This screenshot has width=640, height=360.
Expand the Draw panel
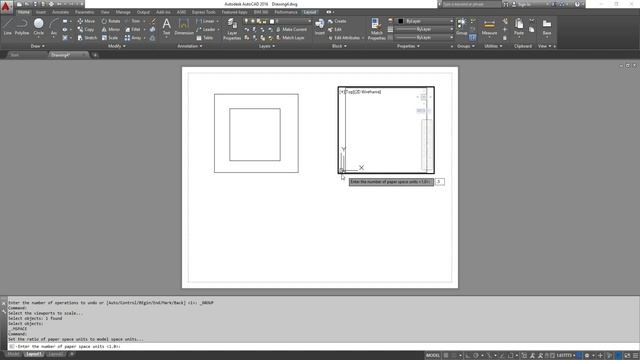pos(38,46)
